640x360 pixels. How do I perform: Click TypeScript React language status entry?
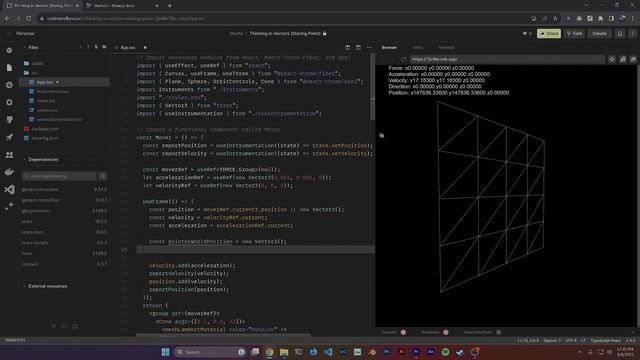[x=605, y=340]
